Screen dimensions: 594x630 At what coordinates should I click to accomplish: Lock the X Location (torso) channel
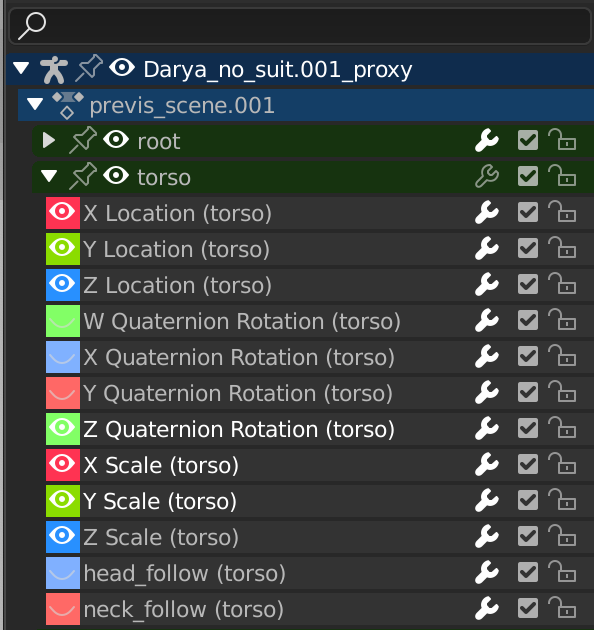pos(562,211)
